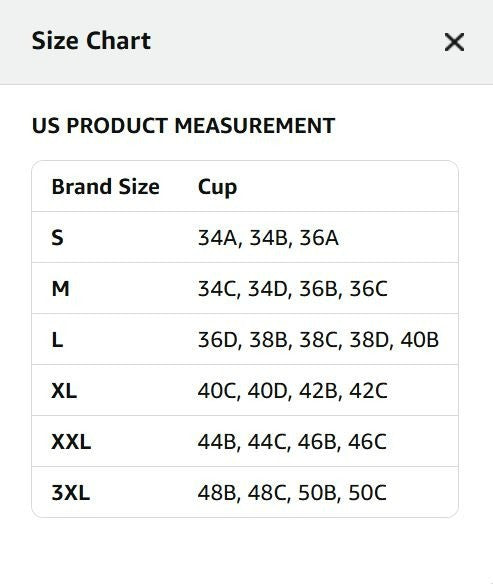Click the 40B value in L row
Viewport: 493px width, 584px height.
(x=420, y=340)
